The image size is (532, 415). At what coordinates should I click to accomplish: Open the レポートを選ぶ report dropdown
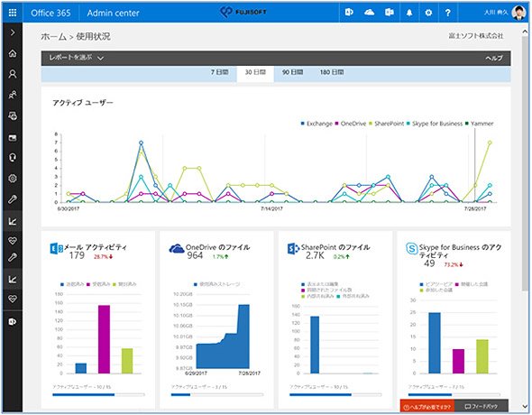77,58
